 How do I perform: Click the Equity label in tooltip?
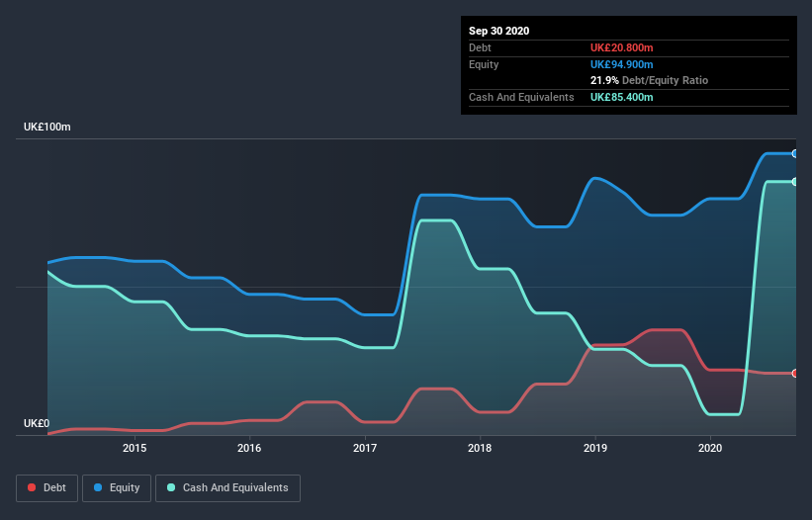pos(484,64)
